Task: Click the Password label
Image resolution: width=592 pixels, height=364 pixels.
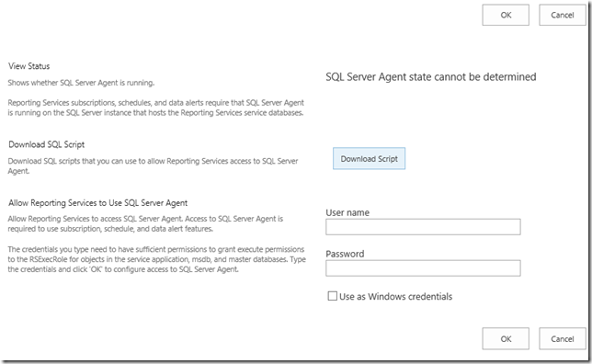Action: 345,254
